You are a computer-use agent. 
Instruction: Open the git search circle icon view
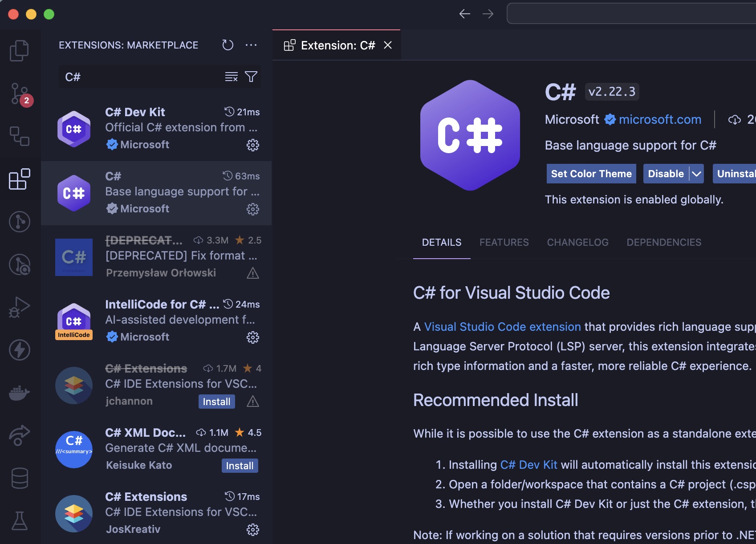(20, 264)
